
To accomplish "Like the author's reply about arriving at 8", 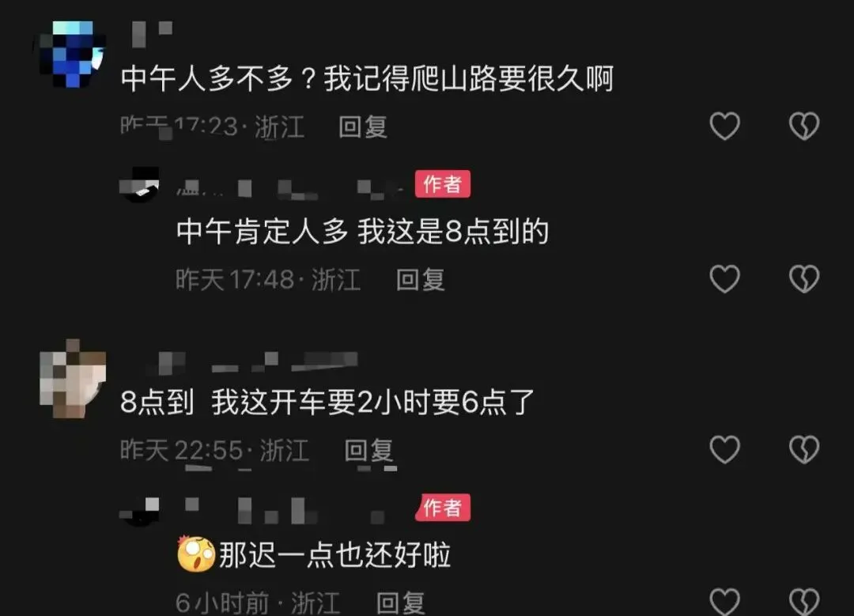I will [x=724, y=279].
